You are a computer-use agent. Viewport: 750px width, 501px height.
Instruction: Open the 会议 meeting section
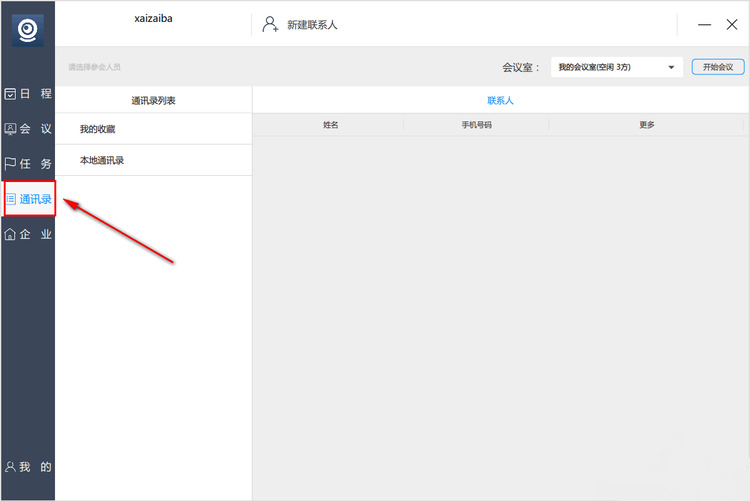coord(28,128)
